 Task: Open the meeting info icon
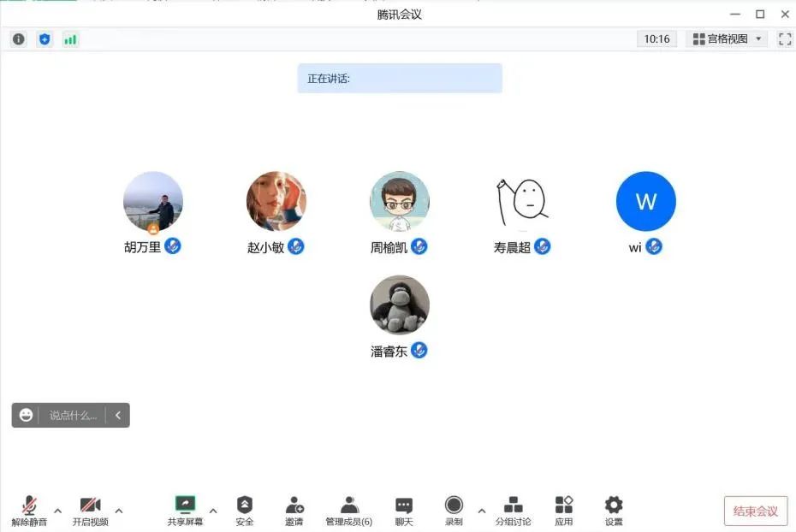click(x=19, y=39)
